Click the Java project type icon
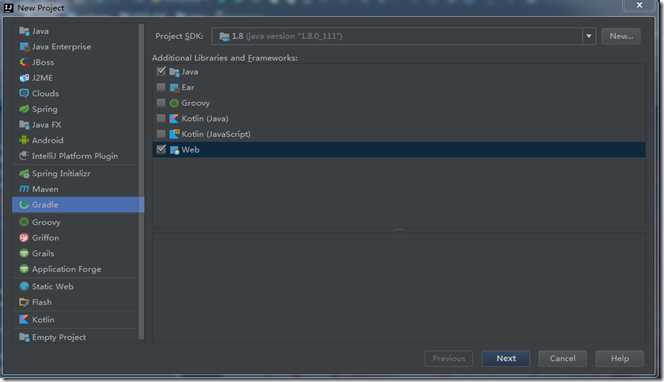The image size is (664, 382). 24,31
